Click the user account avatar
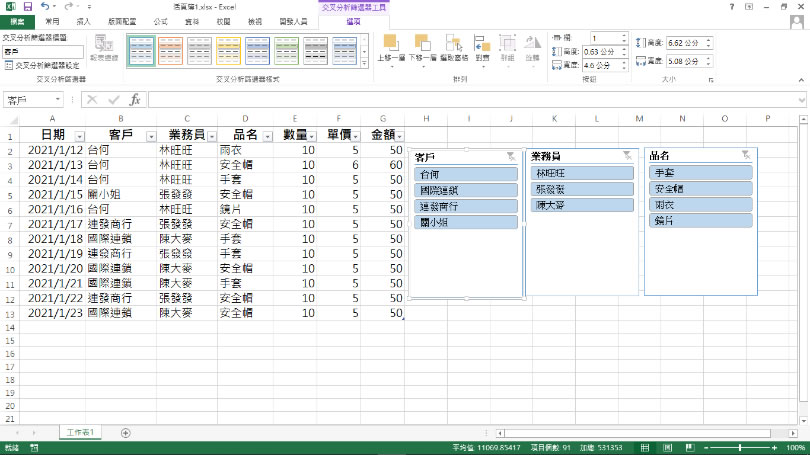Image resolution: width=810 pixels, height=455 pixels. pos(797,22)
